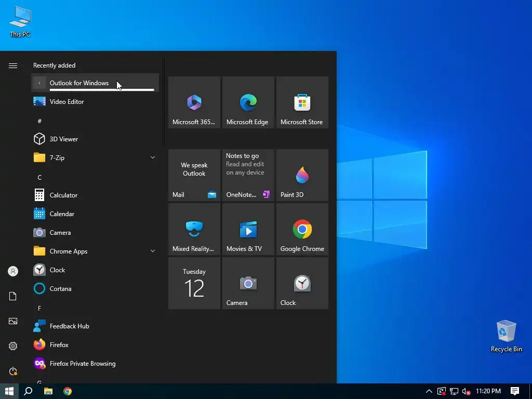Screen dimensions: 532x399
Task: Open the user account button
Action: 13,271
